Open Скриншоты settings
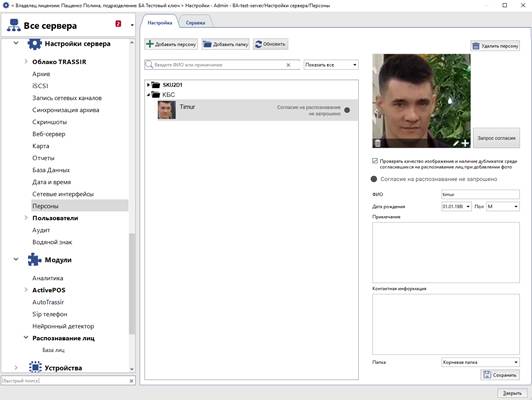 tap(50, 122)
